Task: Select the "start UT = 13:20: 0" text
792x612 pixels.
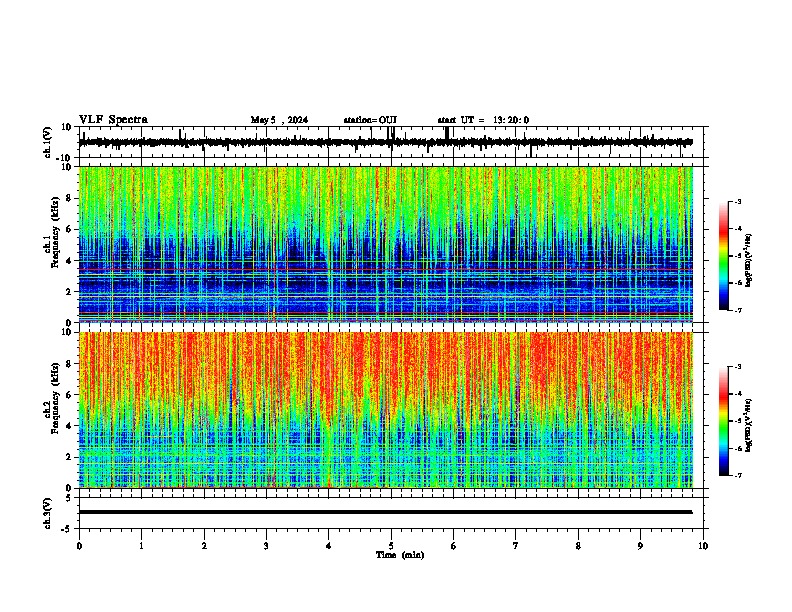Action: 483,120
